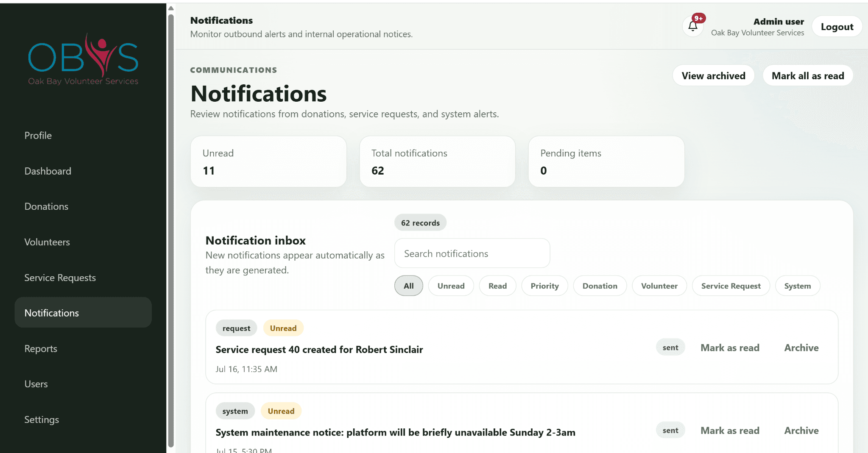Screen dimensions: 868x453
Task: Click 'sent' status on Robert Sinclair row
Action: point(670,347)
